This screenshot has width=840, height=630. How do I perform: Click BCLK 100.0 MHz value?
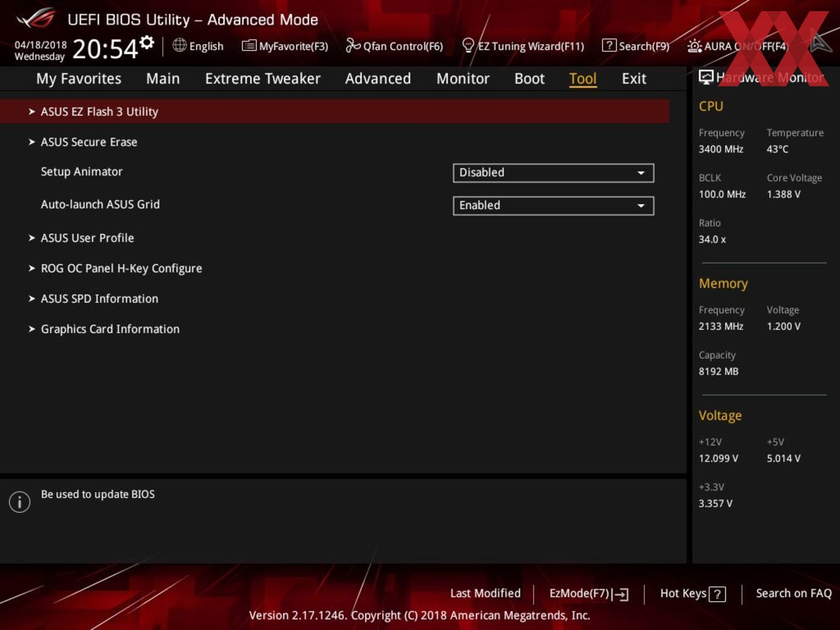point(722,194)
